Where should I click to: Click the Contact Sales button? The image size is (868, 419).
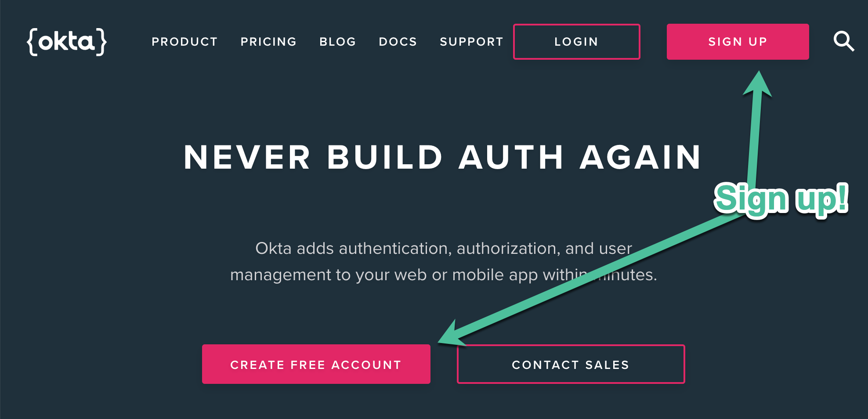571,364
